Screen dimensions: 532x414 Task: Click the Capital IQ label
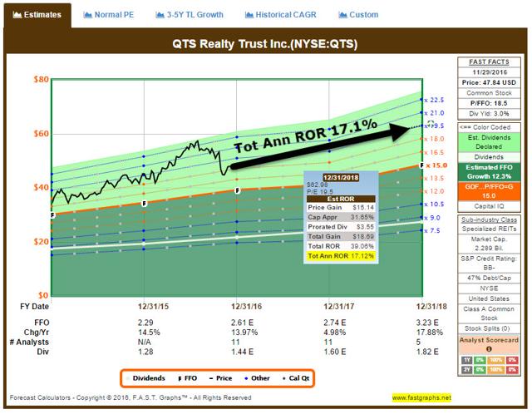click(489, 206)
